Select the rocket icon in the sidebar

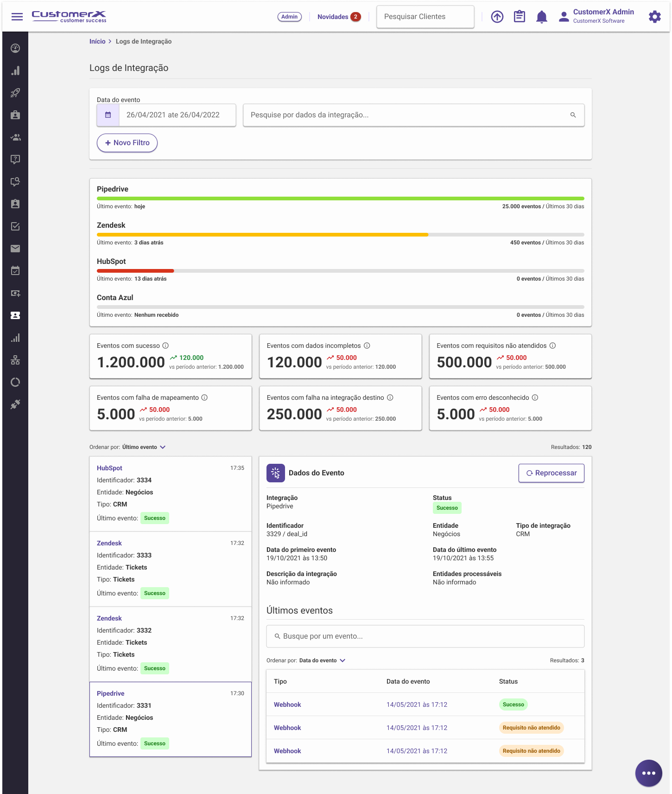[x=15, y=93]
